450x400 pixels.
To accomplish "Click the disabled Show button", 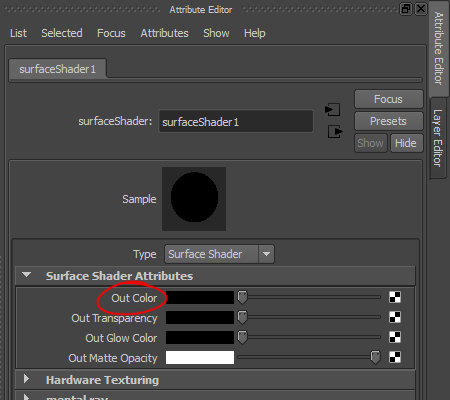I will (371, 143).
